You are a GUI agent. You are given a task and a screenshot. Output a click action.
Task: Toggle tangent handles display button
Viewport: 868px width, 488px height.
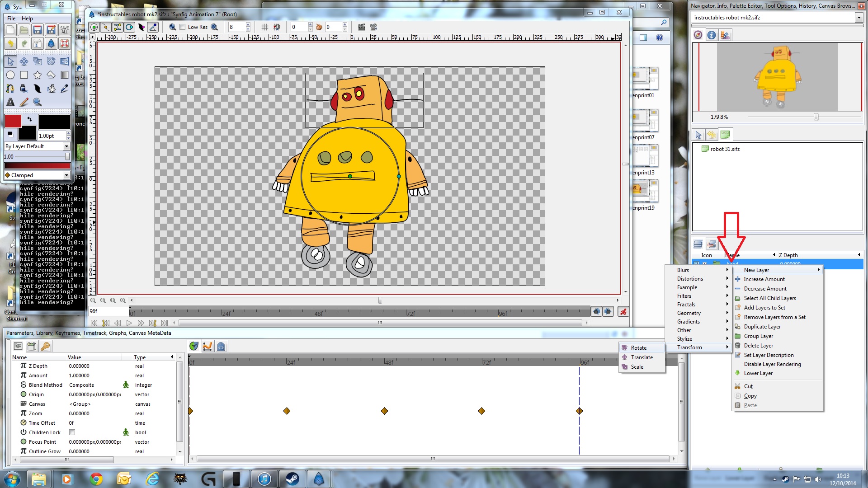[x=118, y=27]
